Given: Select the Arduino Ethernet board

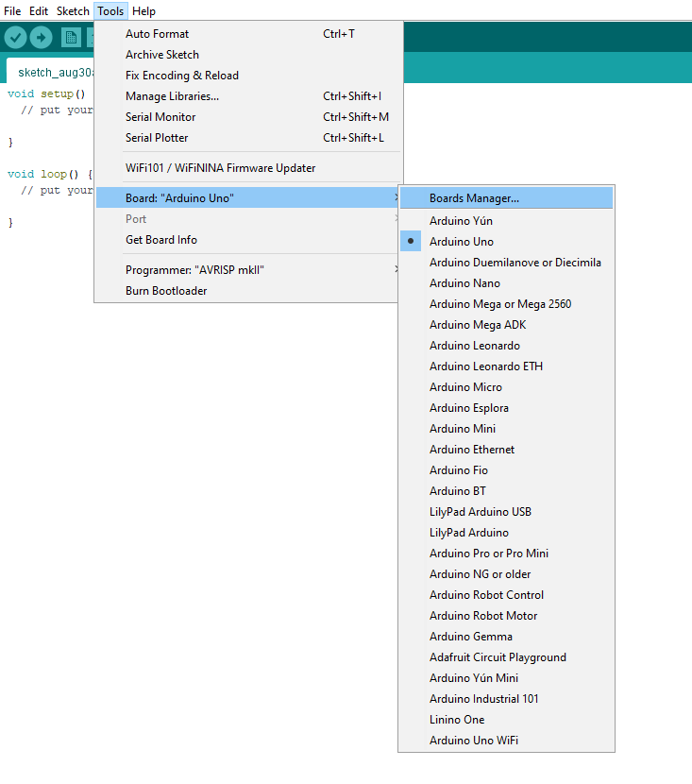Looking at the screenshot, I should pos(507,450).
